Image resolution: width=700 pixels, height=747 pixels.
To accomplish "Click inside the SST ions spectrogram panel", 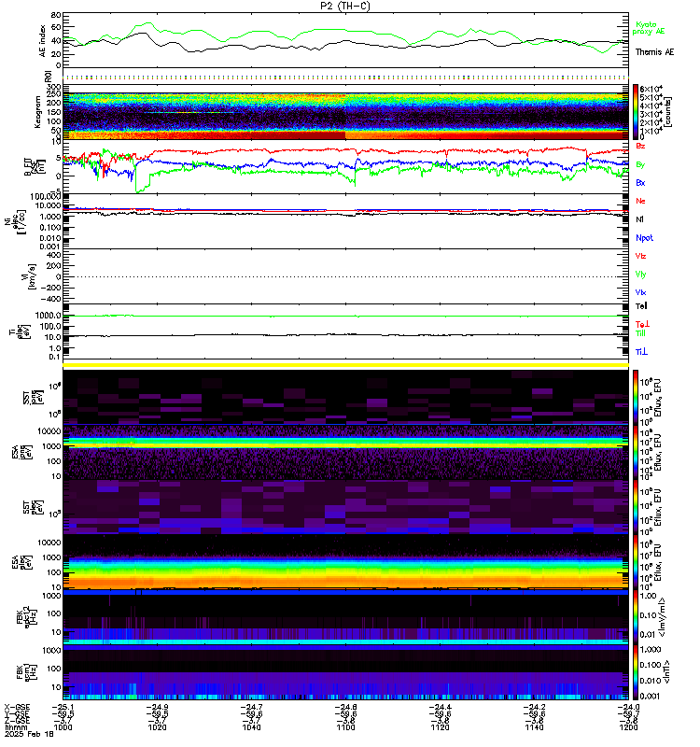I will pos(345,398).
